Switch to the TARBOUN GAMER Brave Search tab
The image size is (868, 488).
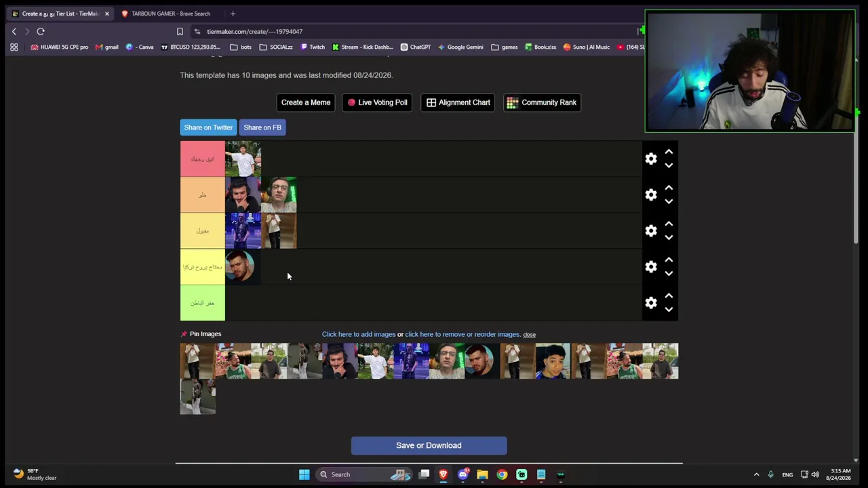coord(171,14)
